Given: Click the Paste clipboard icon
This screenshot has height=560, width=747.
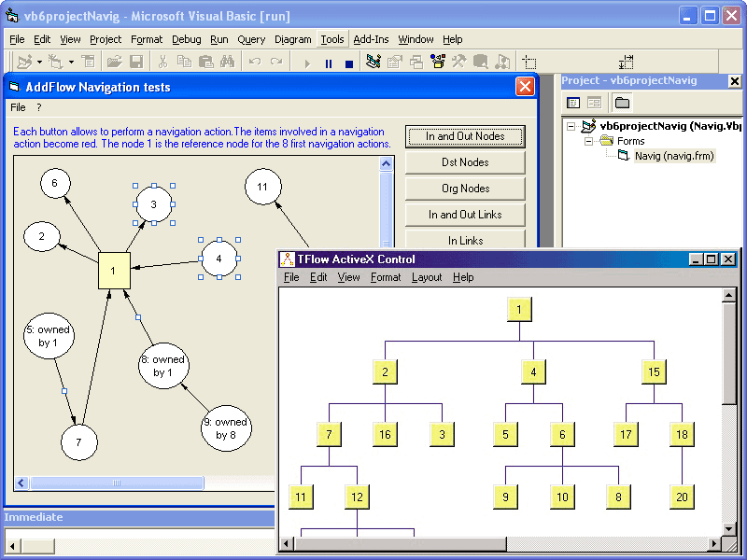Looking at the screenshot, I should tap(205, 62).
